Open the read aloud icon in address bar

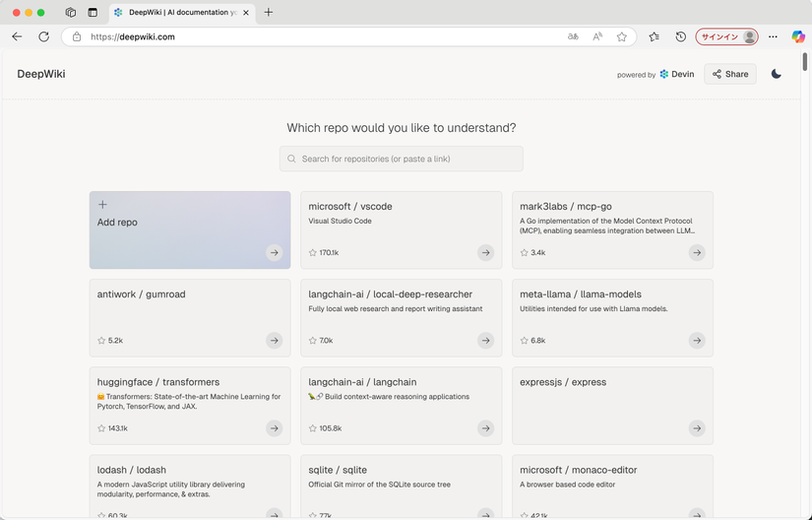[597, 36]
